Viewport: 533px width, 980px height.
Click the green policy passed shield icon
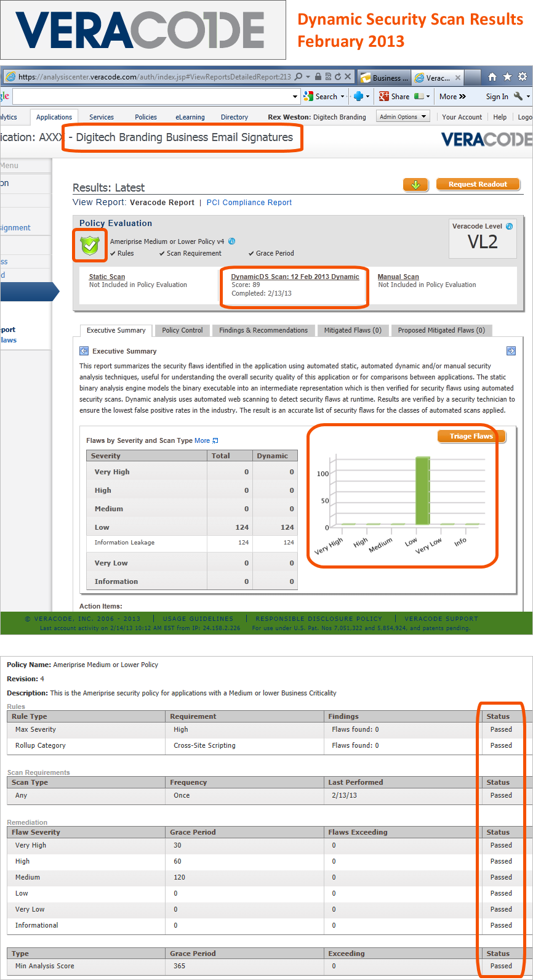click(90, 245)
